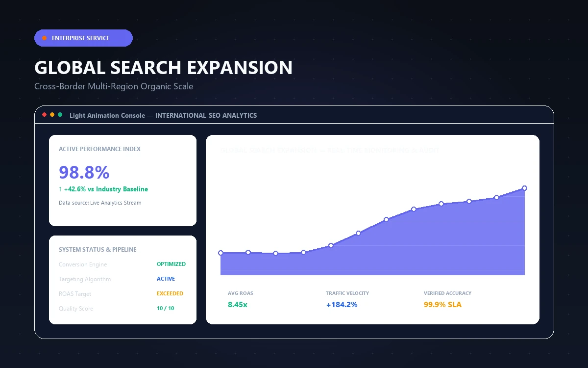Click the Data source: Live Analytics Stream text
The image size is (588, 368).
pos(100,203)
